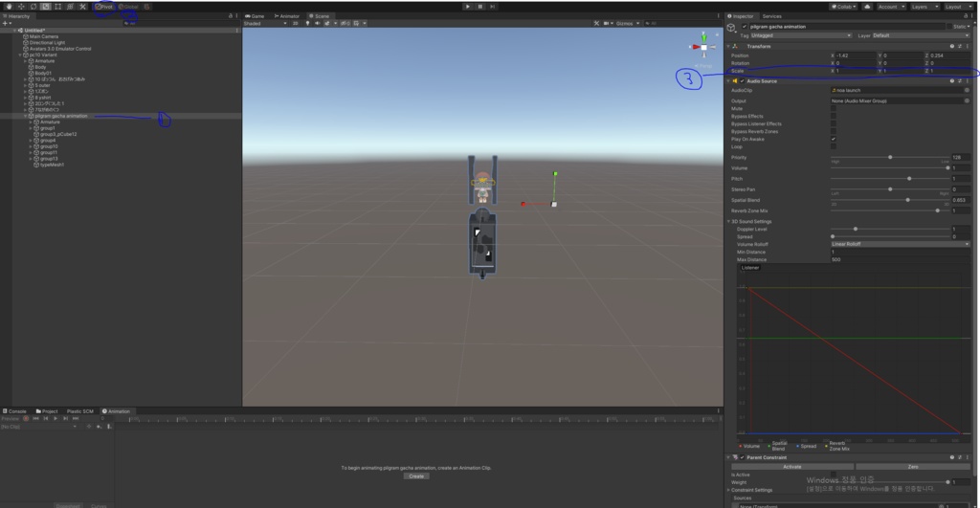Toggle Pivot handle position
The image size is (980, 508).
(x=104, y=7)
